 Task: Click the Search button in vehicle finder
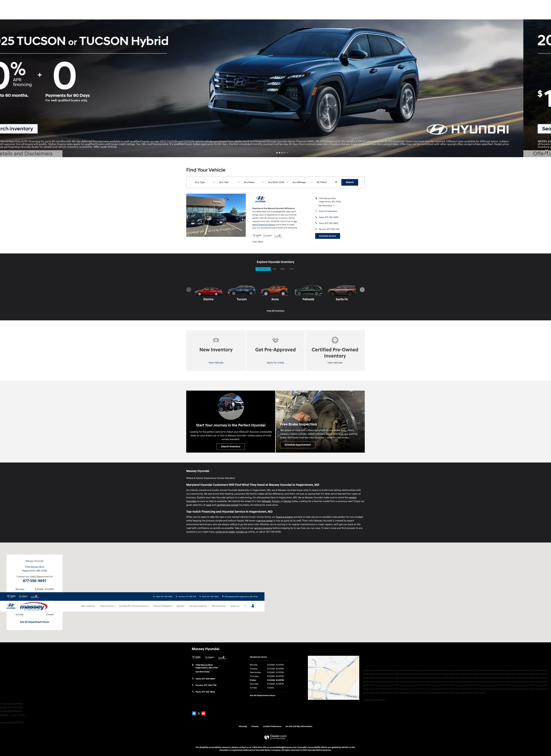click(350, 182)
